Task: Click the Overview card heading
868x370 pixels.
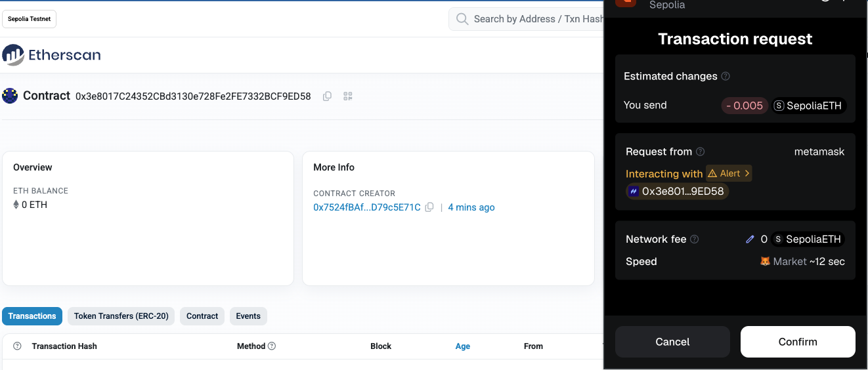Action: tap(33, 167)
